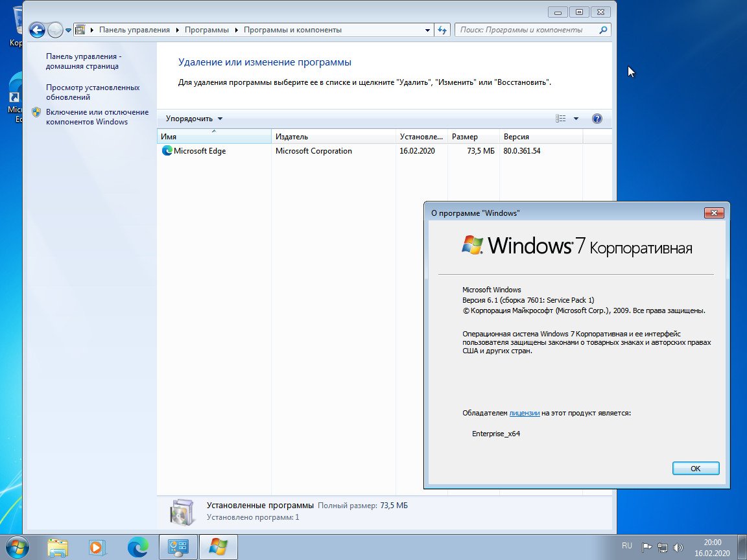Expand arrow after 'Программы' breadcrumb
The image size is (747, 560).
(236, 30)
